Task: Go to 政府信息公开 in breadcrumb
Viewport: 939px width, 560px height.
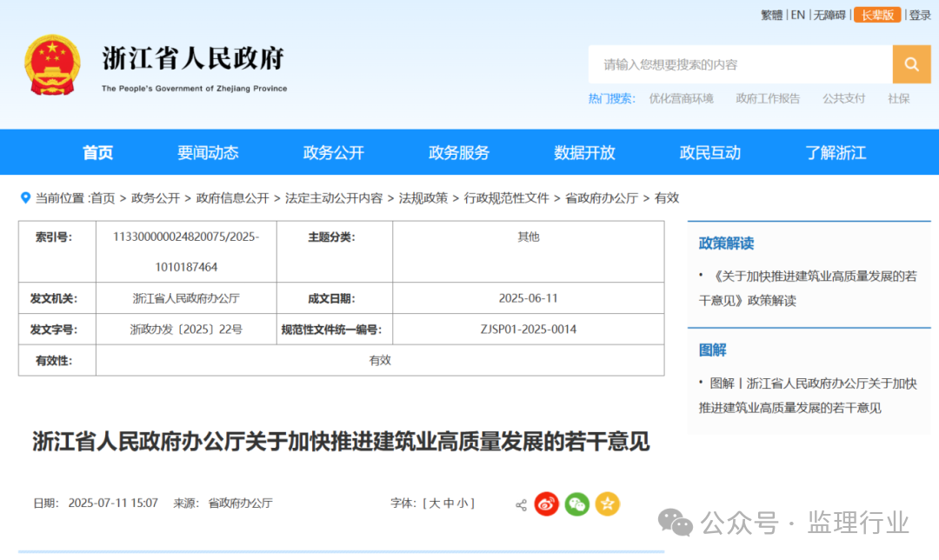Action: pos(232,198)
